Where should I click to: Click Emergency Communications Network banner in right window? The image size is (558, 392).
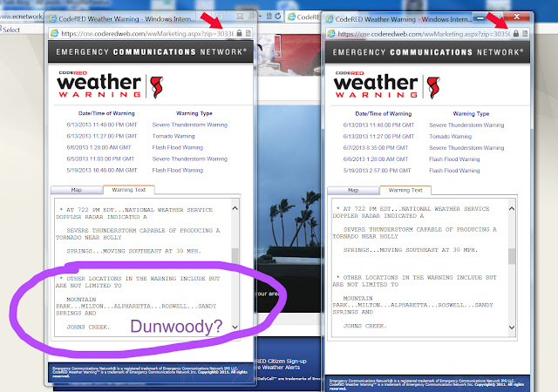pos(427,52)
